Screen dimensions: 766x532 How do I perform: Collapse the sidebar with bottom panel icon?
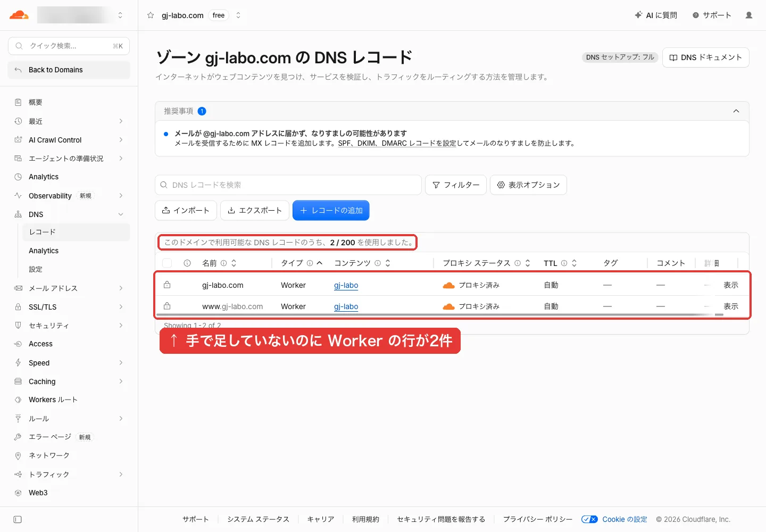18,519
